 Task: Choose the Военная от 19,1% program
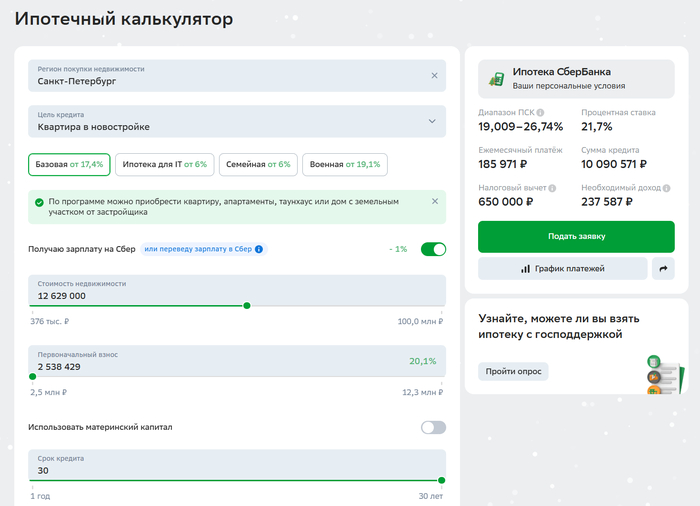(345, 164)
